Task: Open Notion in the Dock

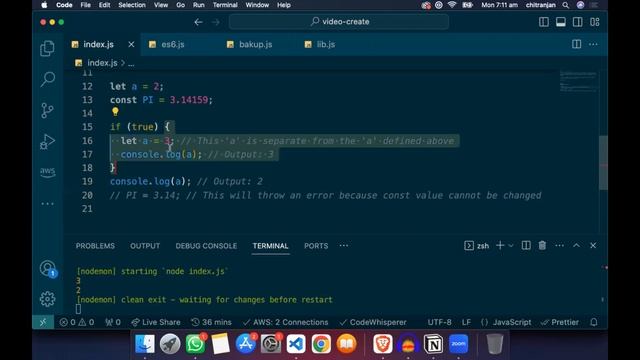Action: tap(433, 344)
